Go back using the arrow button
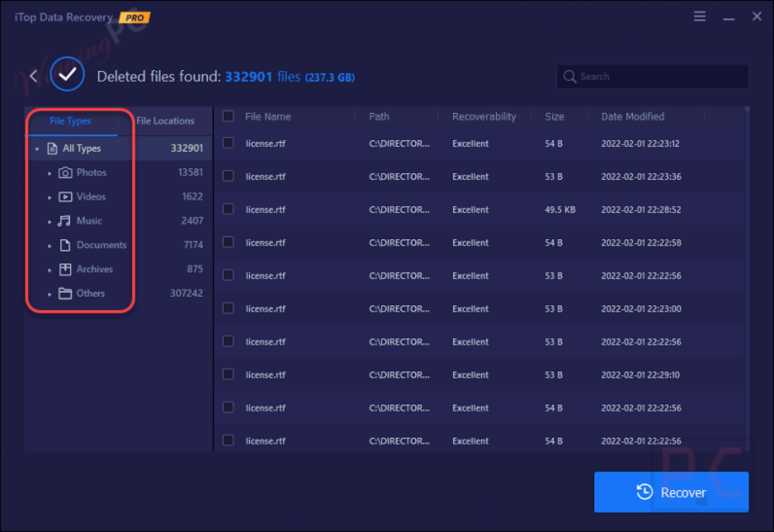 click(33, 76)
